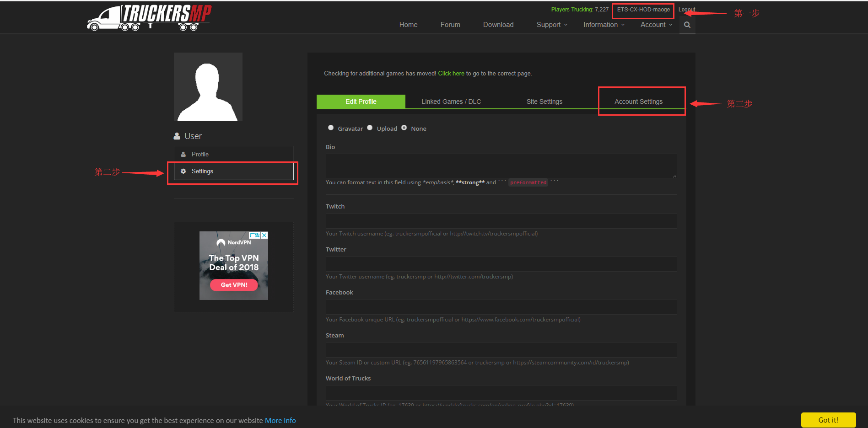Follow the 'Click here' link
This screenshot has width=868, height=428.
point(451,73)
